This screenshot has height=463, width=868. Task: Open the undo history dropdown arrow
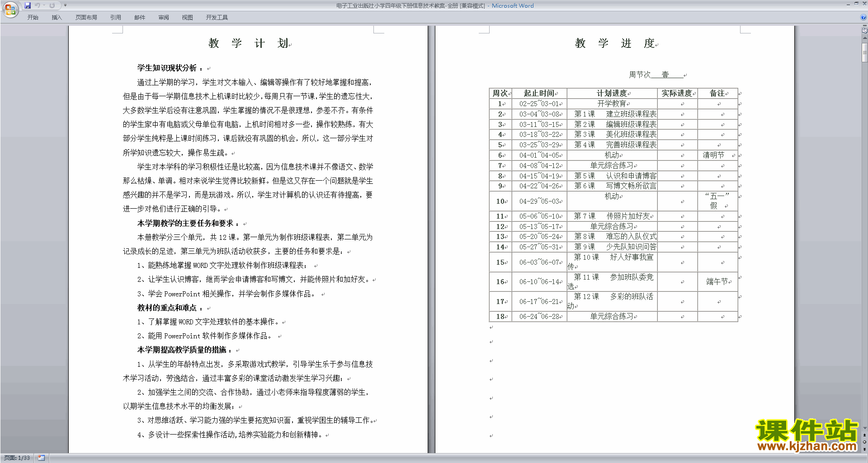[44, 5]
